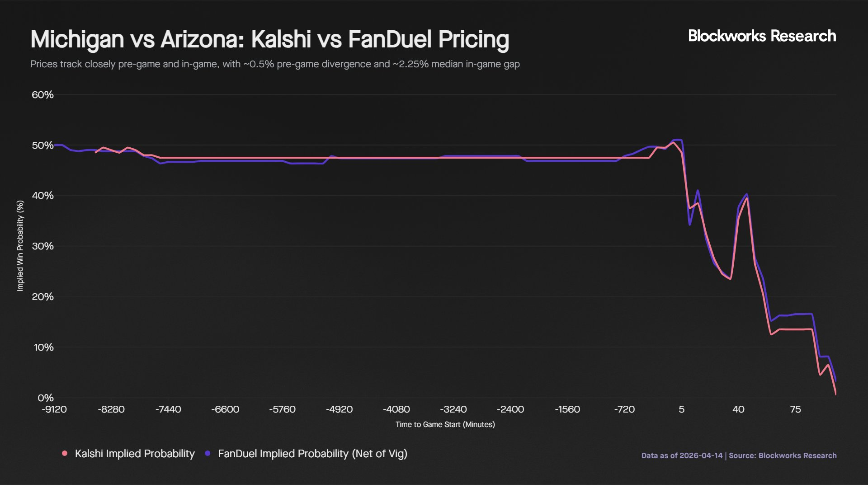The height and width of the screenshot is (488, 868).
Task: Select the 5 minute x-axis tick label
Action: pos(681,409)
